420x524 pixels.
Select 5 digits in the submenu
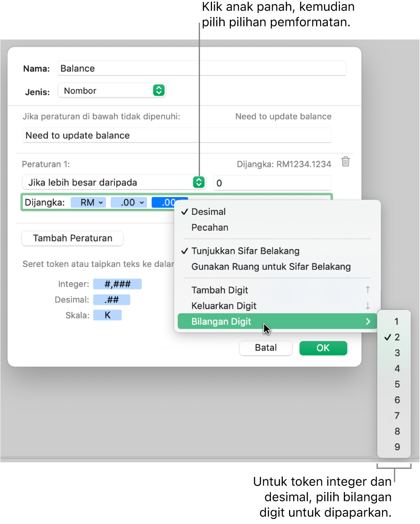point(394,384)
